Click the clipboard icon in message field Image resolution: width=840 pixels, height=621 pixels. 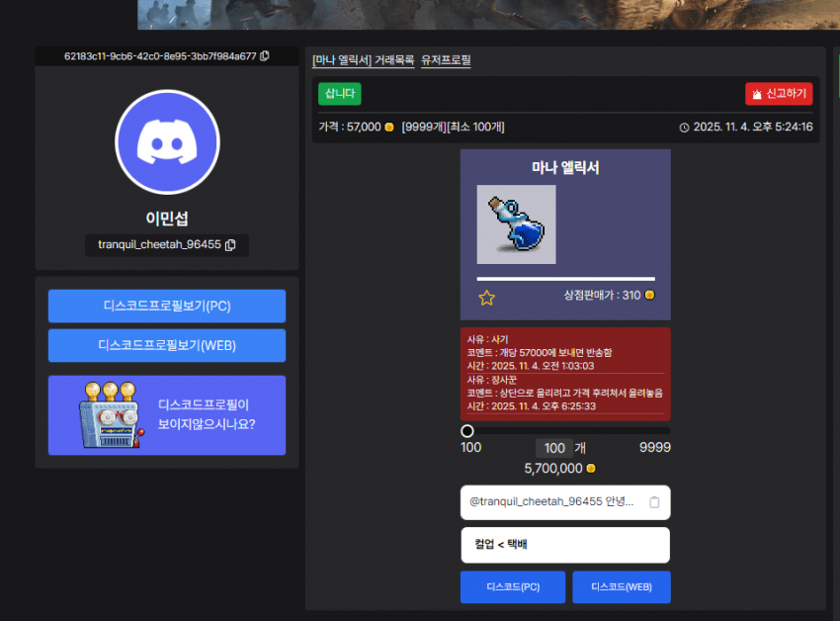[x=654, y=502]
